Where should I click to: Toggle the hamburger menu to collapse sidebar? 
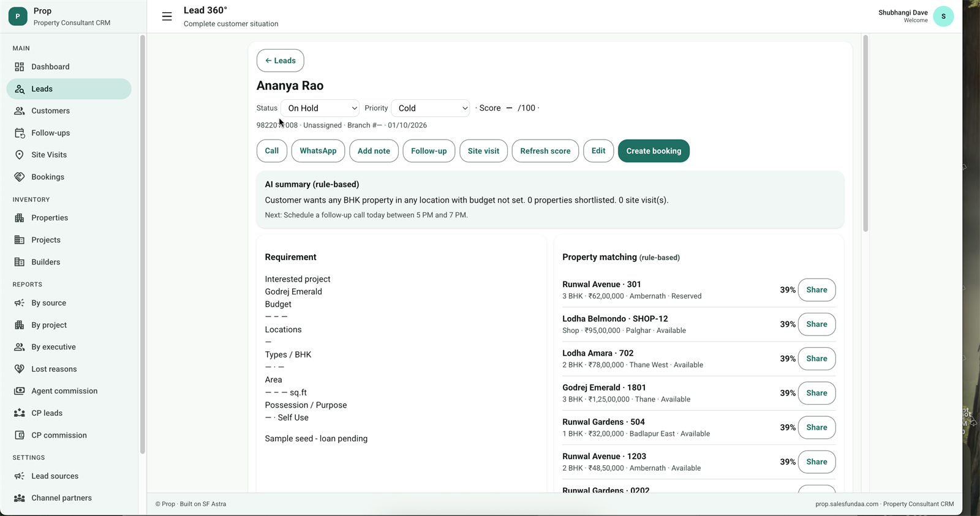(167, 17)
